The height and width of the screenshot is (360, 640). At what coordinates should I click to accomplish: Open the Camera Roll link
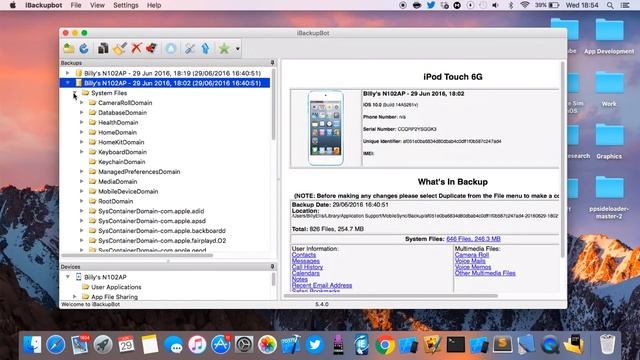[x=472, y=255]
